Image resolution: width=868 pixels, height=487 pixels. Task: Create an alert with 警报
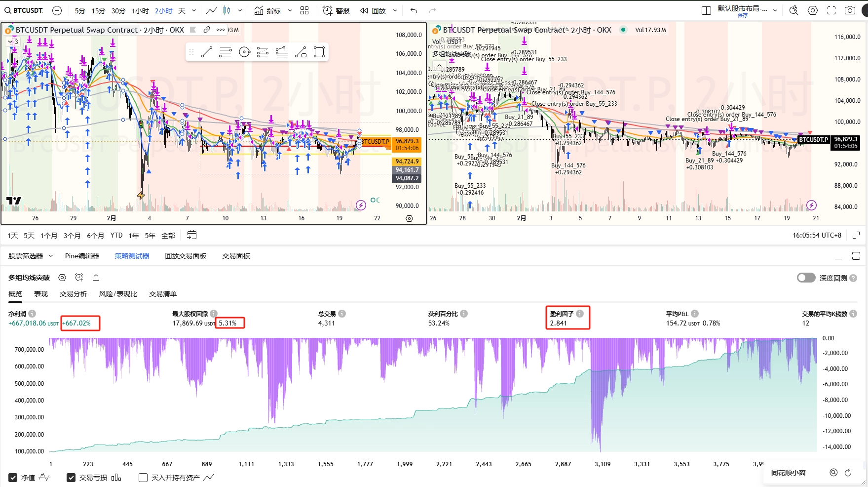point(336,10)
